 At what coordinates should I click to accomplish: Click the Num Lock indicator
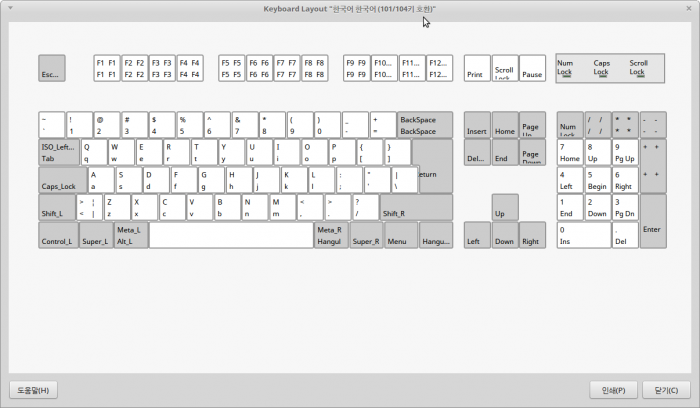pos(565,68)
